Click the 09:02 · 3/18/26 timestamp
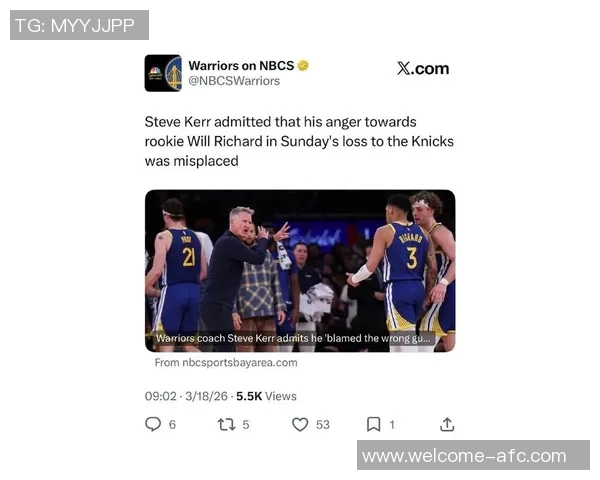 pos(186,396)
